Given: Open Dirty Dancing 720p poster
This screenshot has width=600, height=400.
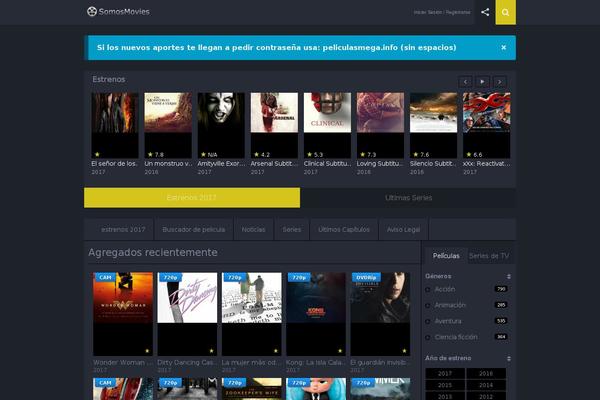Looking at the screenshot, I should pos(187,314).
